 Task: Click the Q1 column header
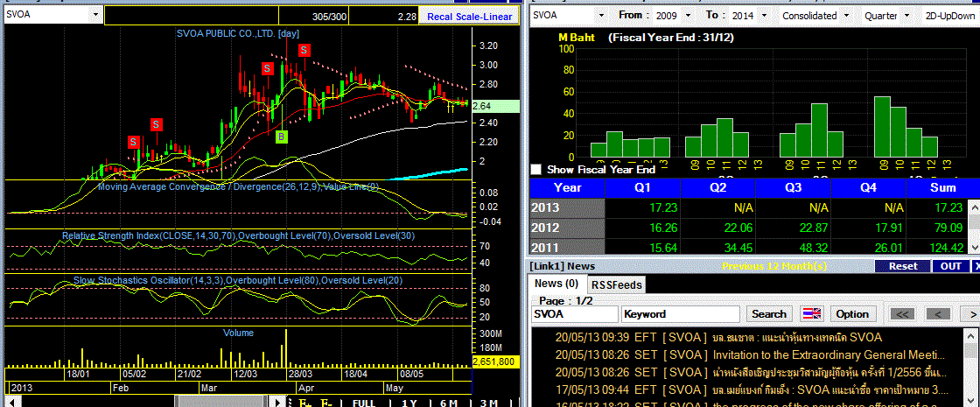(x=642, y=187)
